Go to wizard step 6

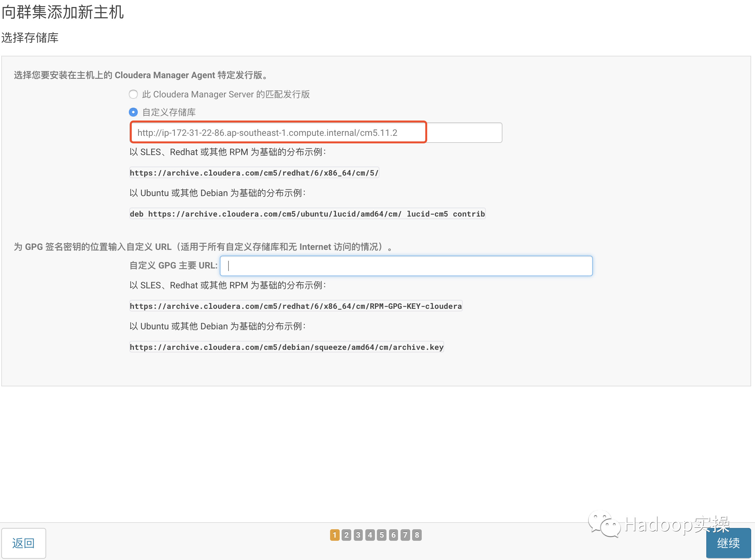[x=393, y=535]
